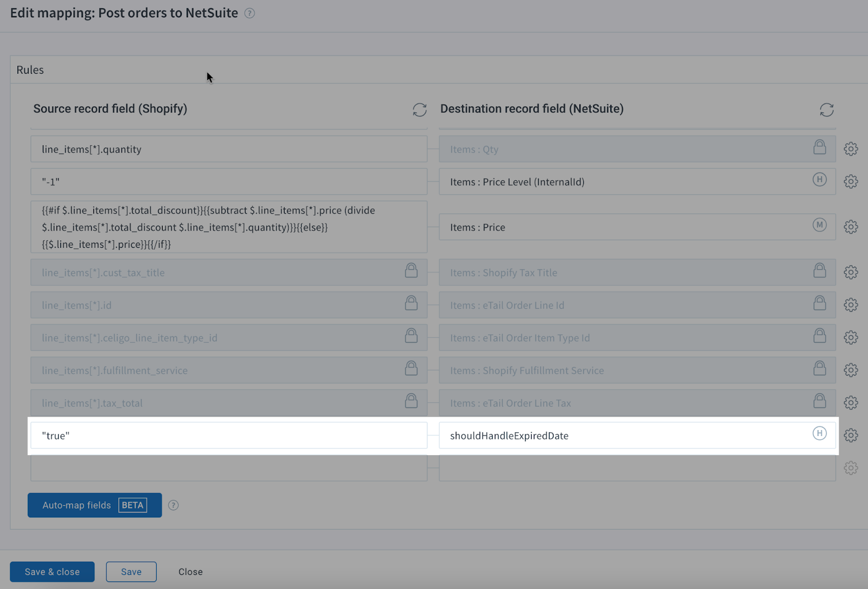Image resolution: width=868 pixels, height=589 pixels.
Task: Click Source record field (Shopify) heading
Action: point(110,108)
